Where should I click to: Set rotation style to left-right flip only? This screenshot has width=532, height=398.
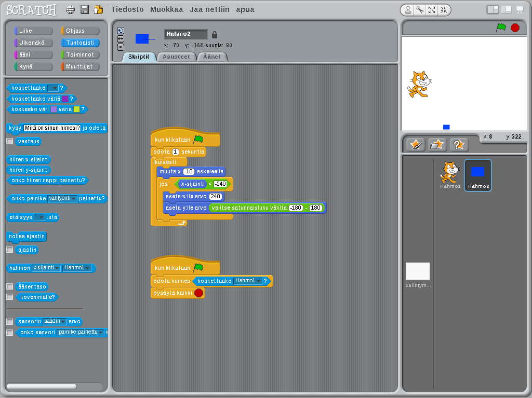(121, 39)
